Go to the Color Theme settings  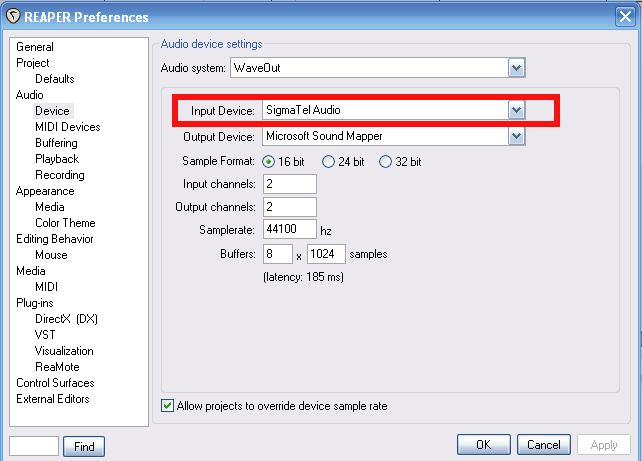[65, 223]
